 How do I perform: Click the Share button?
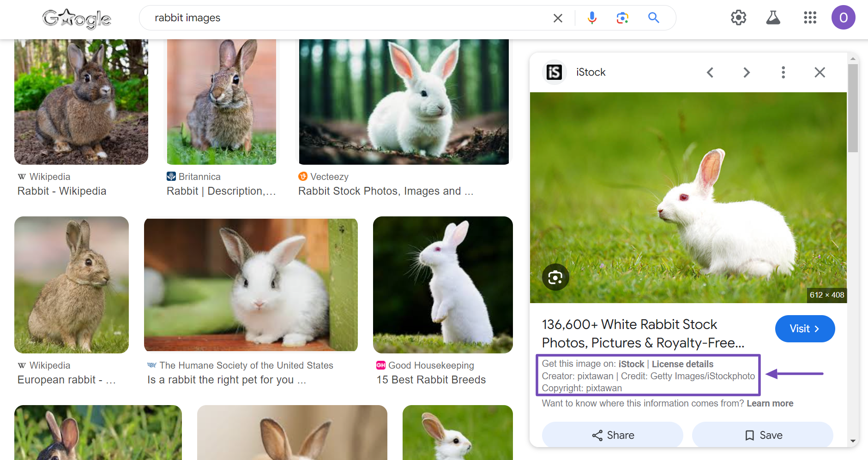pos(612,435)
